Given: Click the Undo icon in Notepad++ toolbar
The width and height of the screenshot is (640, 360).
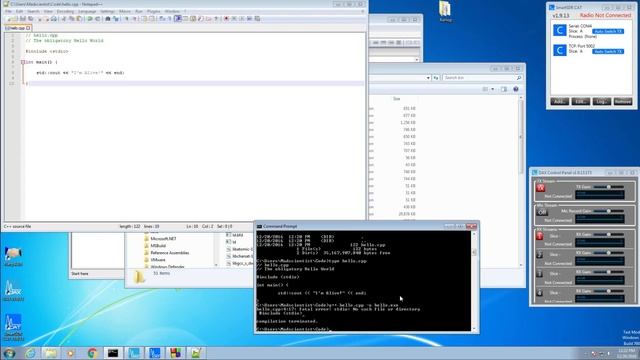Looking at the screenshot, I should click(x=89, y=19).
